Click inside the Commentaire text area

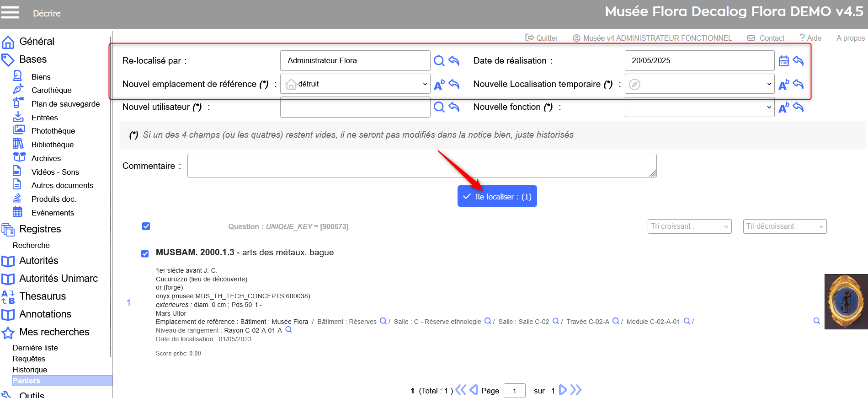tap(421, 166)
